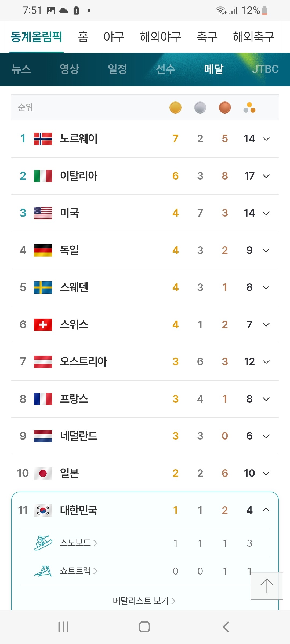Collapse the 대한민국 medal details
The width and height of the screenshot is (290, 644).
pyautogui.click(x=266, y=510)
